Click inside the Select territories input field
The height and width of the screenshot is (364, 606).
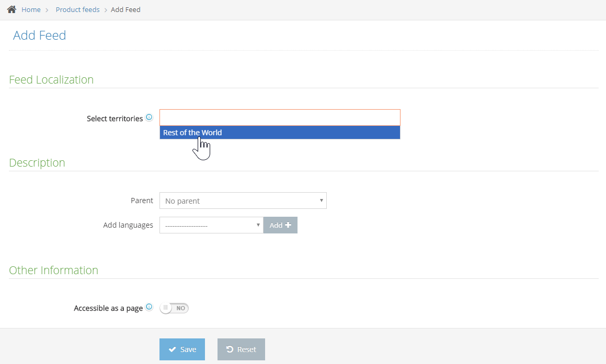pyautogui.click(x=280, y=117)
